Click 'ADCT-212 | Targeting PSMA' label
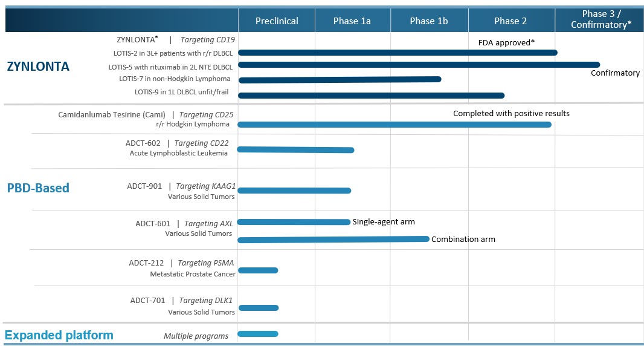 click(x=181, y=263)
